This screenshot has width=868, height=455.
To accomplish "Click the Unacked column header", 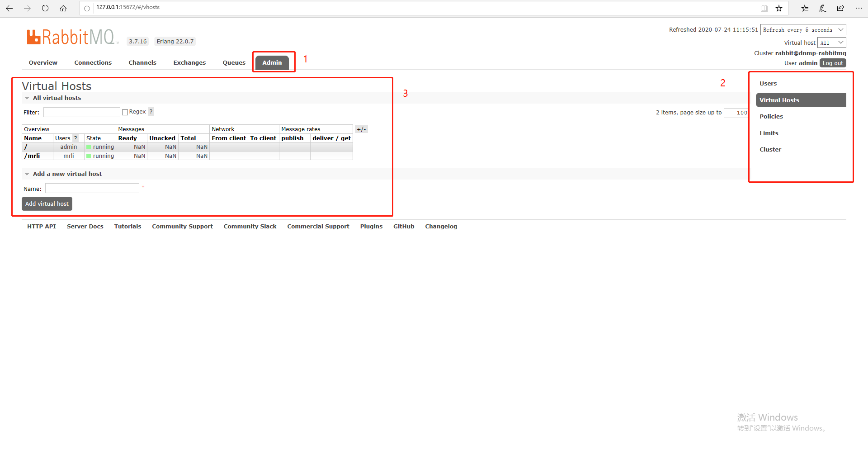I will [x=162, y=138].
